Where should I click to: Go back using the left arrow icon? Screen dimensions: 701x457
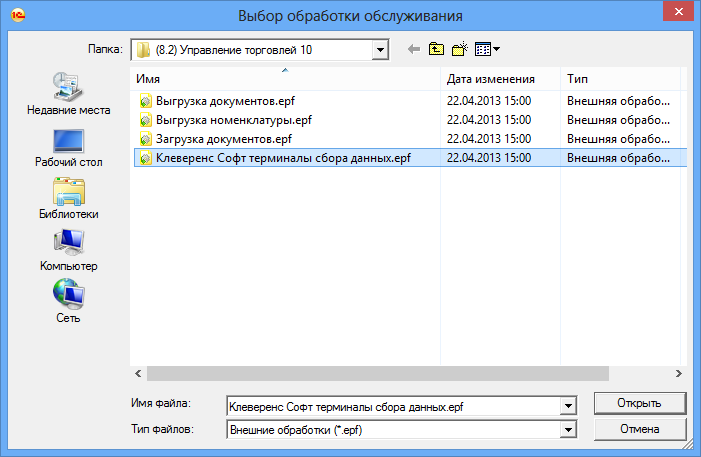point(414,49)
